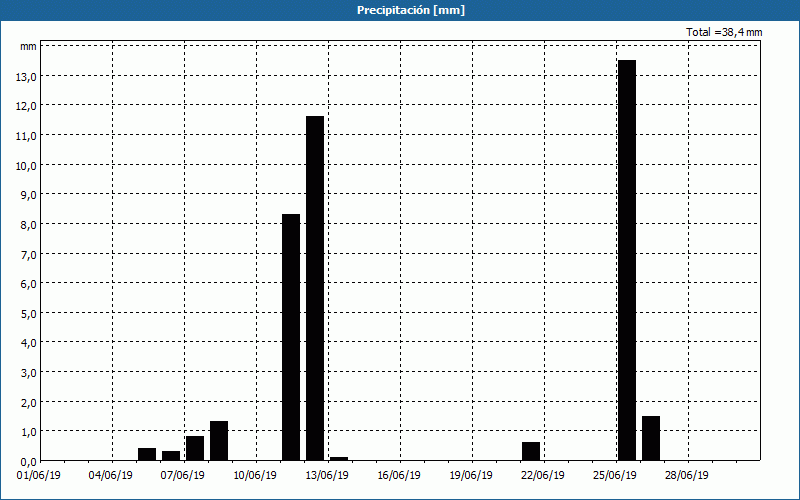
Task: Click the 2,0 y-axis label
Action: click(28, 402)
